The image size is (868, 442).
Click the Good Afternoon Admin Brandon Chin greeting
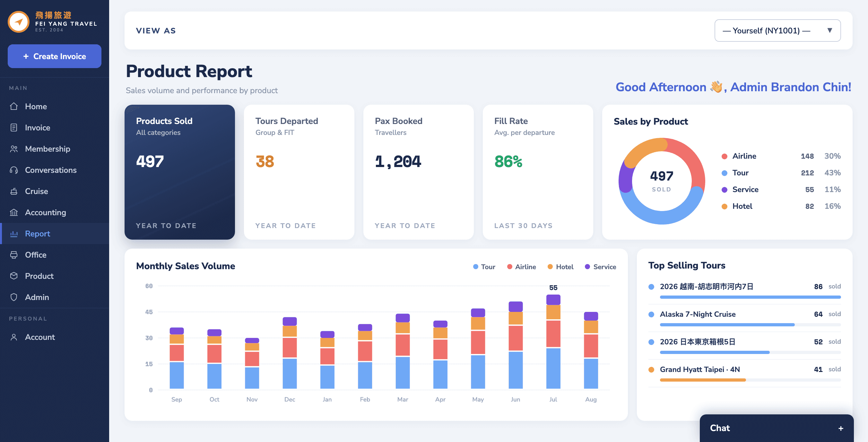[733, 87]
